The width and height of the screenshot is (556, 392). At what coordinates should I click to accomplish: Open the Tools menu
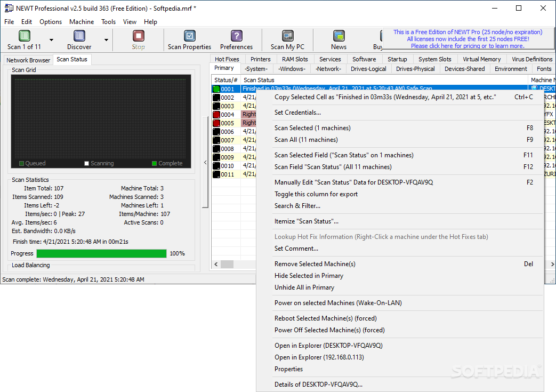point(109,22)
